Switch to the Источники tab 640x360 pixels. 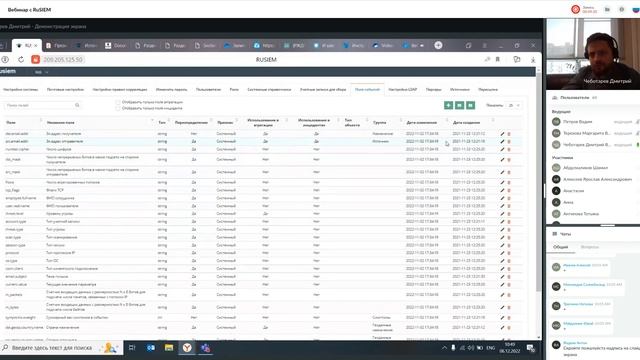(x=460, y=89)
